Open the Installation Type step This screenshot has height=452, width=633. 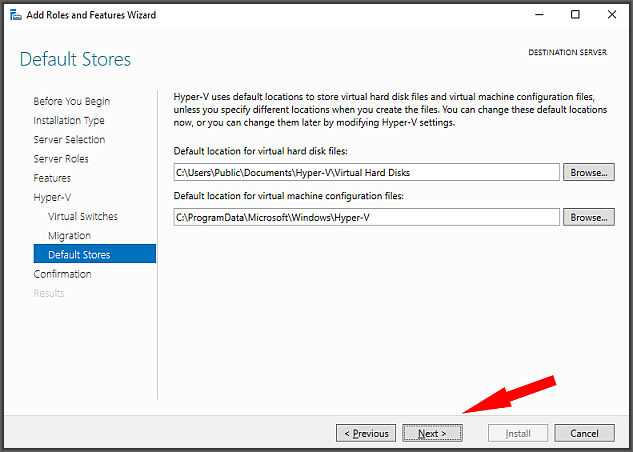pyautogui.click(x=69, y=120)
